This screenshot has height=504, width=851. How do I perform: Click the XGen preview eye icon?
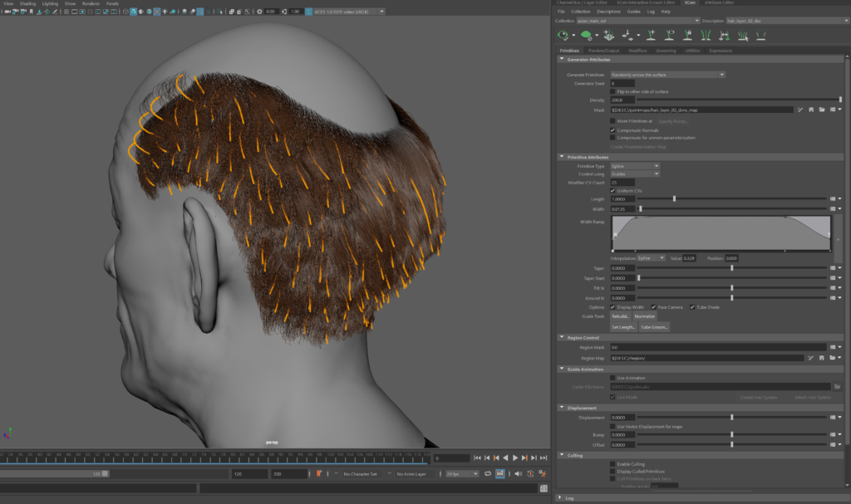click(x=564, y=35)
